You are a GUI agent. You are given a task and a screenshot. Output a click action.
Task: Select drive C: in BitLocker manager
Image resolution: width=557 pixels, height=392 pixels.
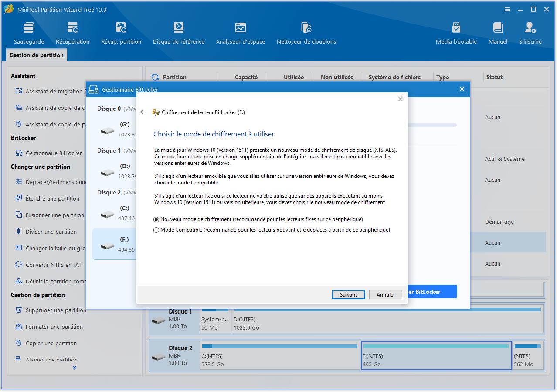pos(114,213)
